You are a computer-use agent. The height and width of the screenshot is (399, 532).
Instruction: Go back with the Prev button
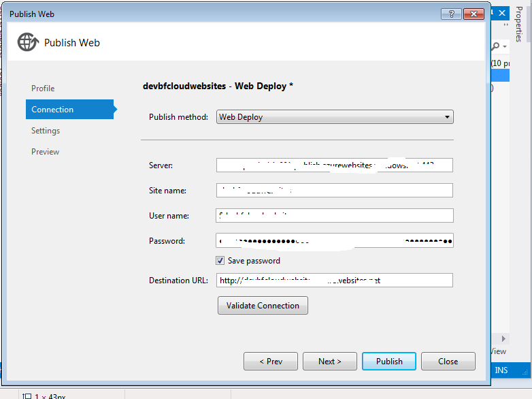271,362
